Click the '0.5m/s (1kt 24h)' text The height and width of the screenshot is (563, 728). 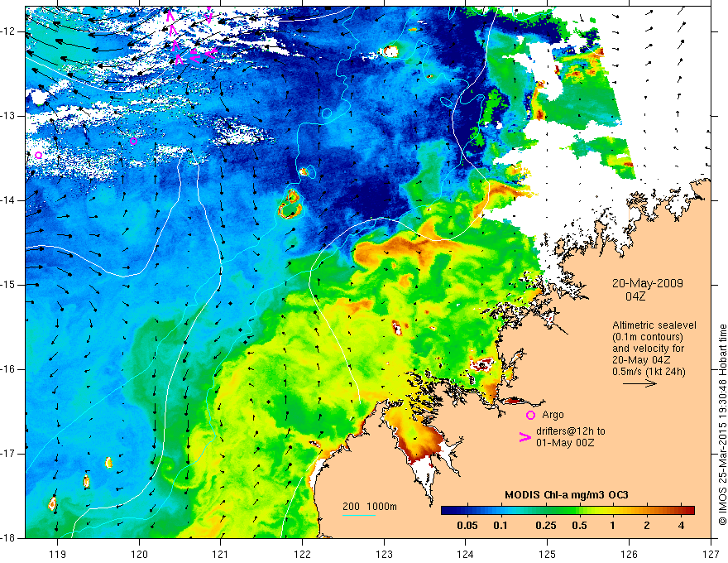(x=649, y=371)
